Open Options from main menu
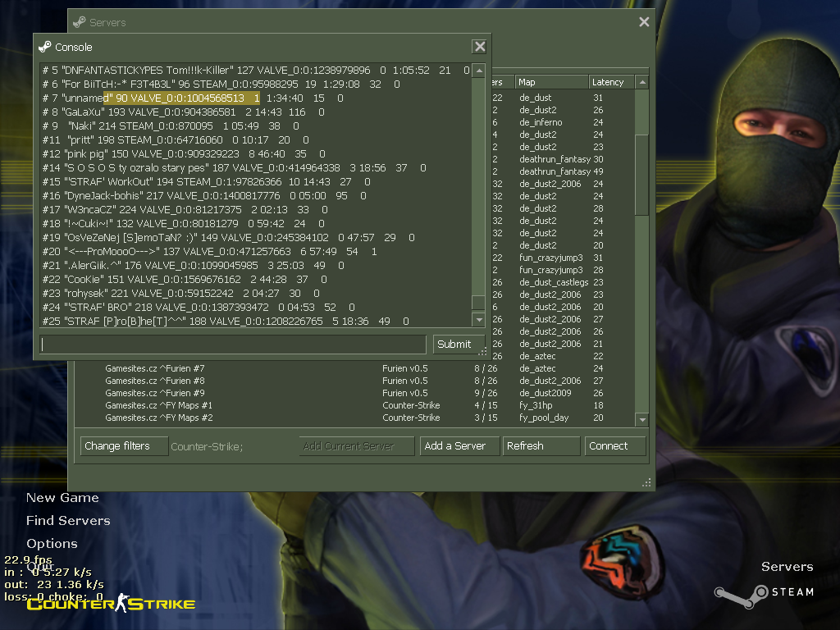Viewport: 840px width, 630px height. 52,543
